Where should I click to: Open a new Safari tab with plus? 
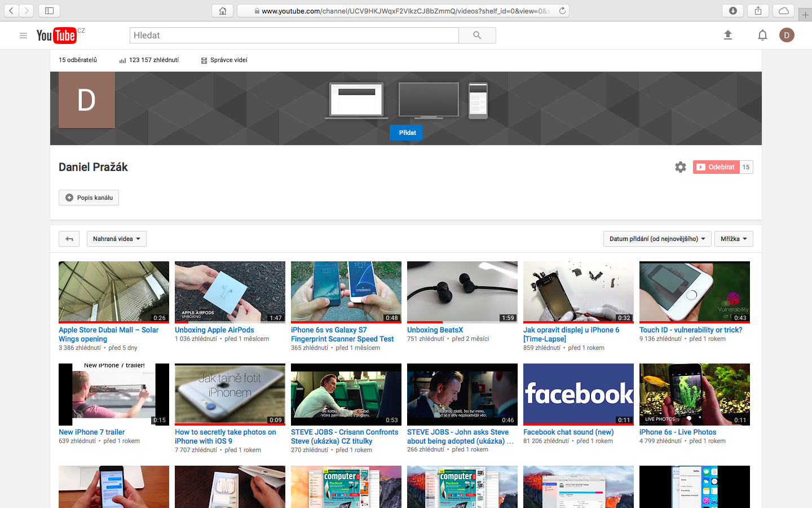(x=805, y=15)
